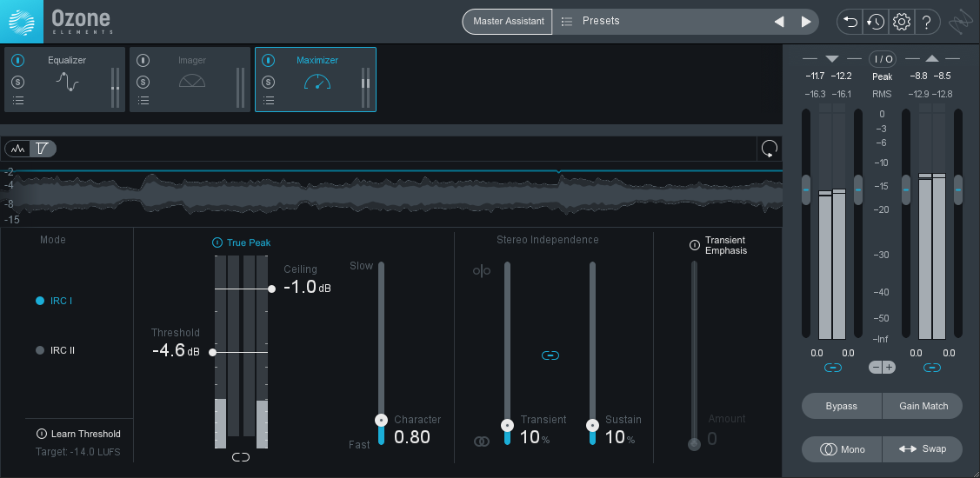Click the Maximizer module gain meter

tap(365, 88)
